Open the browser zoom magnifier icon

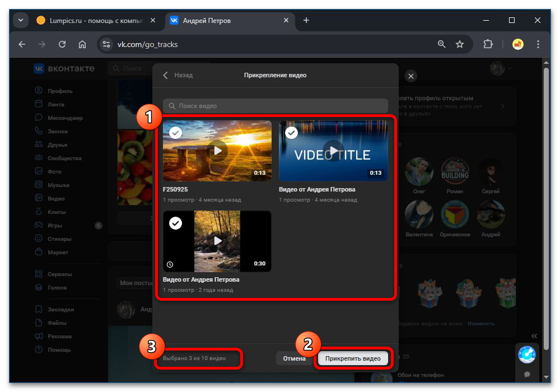point(442,44)
